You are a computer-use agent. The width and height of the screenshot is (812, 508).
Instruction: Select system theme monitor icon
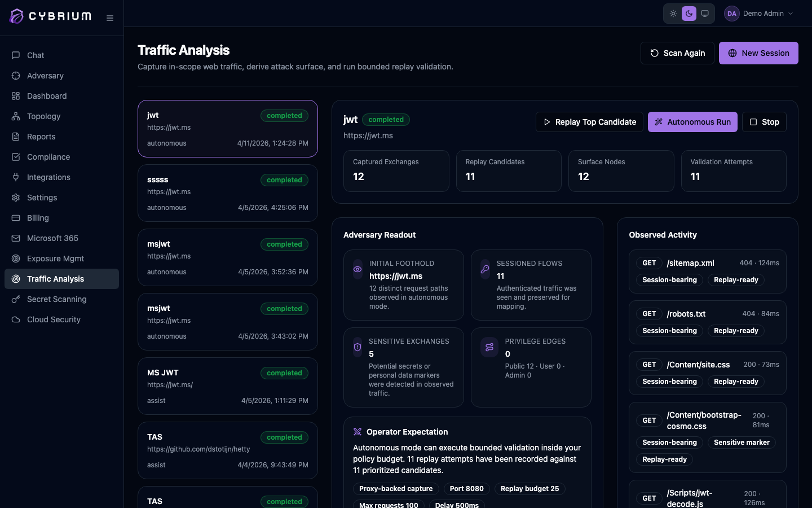pyautogui.click(x=705, y=14)
